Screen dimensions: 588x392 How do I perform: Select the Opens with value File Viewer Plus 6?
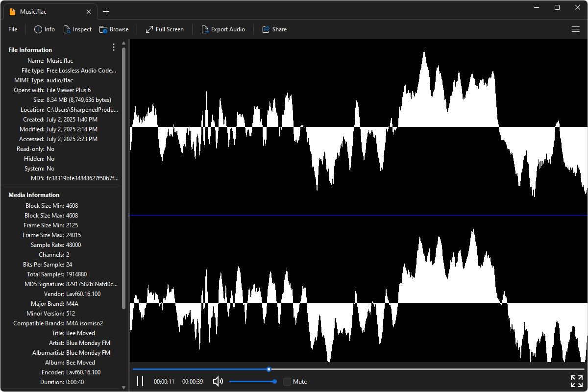(x=69, y=90)
